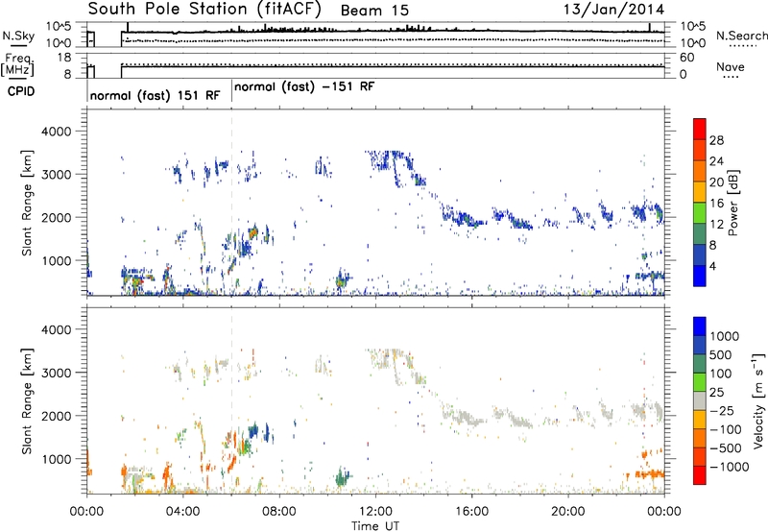This screenshot has width=768, height=532.
Task: Click the "18" frequency axis tick
Action: click(64, 58)
